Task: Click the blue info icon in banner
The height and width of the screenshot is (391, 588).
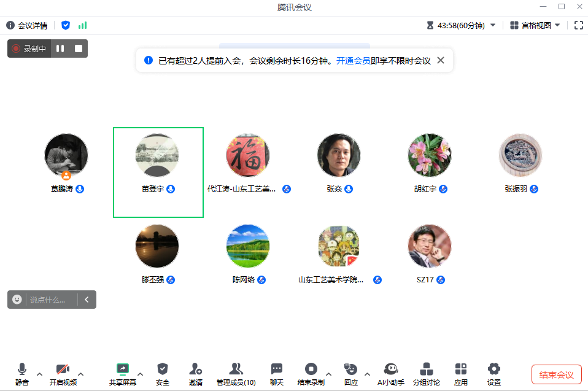Action: coord(149,60)
